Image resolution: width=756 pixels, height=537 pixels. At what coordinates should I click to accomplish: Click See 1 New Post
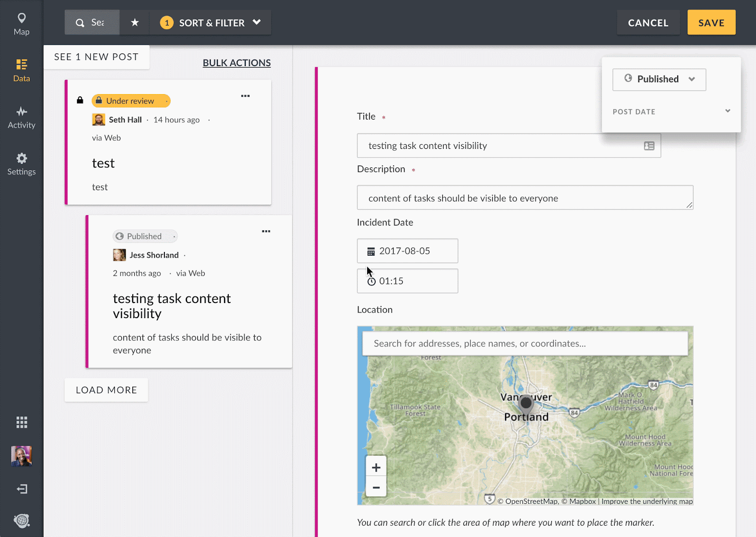click(x=96, y=57)
